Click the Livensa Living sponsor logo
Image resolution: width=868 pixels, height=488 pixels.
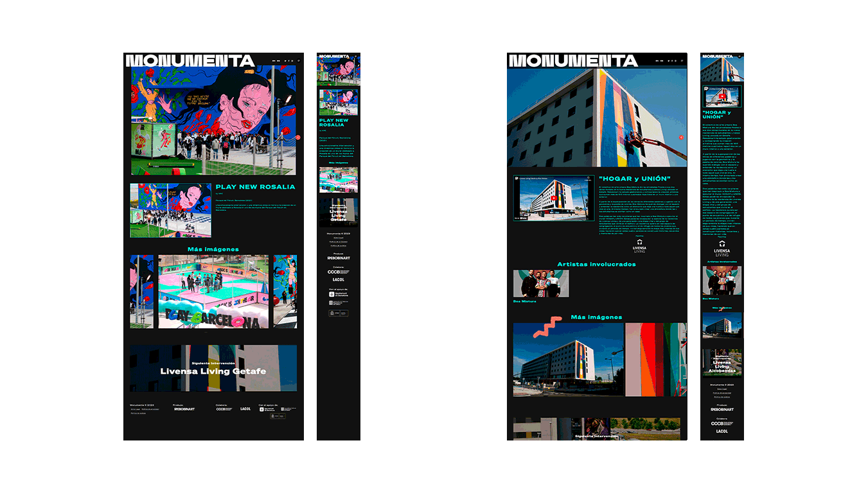640,247
